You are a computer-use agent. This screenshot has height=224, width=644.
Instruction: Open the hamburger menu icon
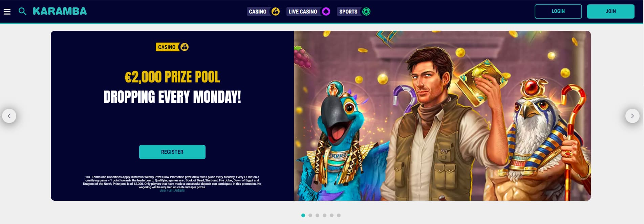tap(7, 11)
